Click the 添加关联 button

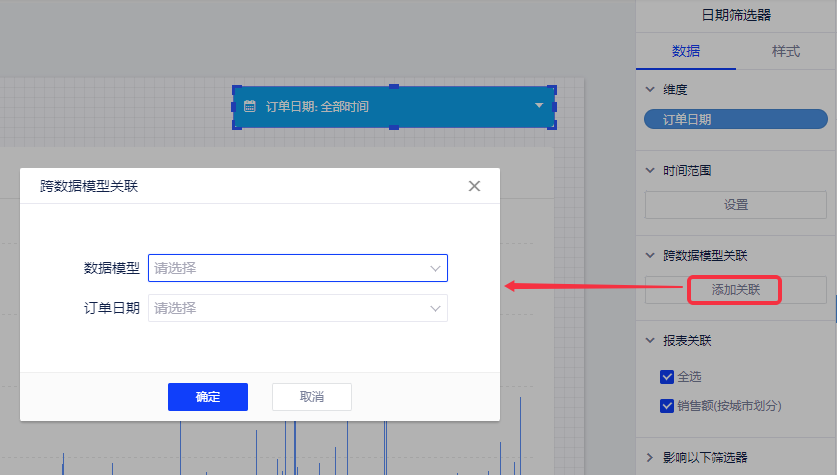735,290
